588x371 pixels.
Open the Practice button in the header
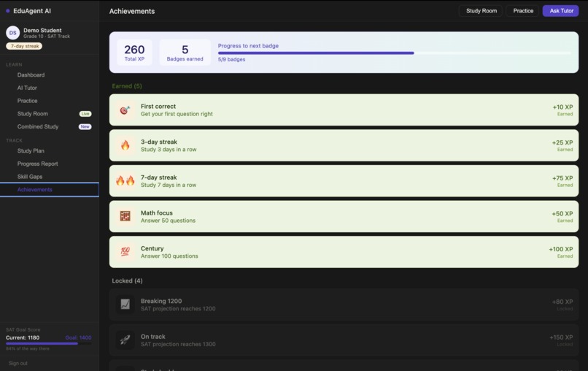point(523,11)
